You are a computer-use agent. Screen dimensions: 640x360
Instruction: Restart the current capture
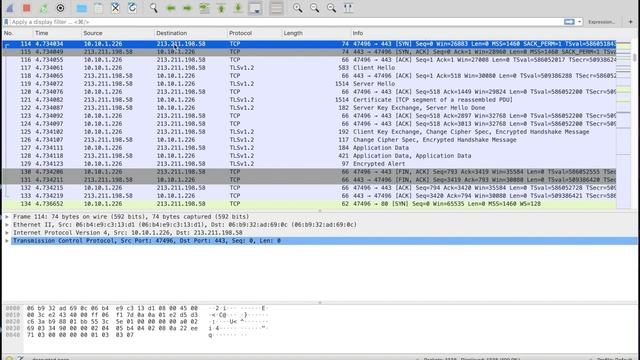[43, 8]
